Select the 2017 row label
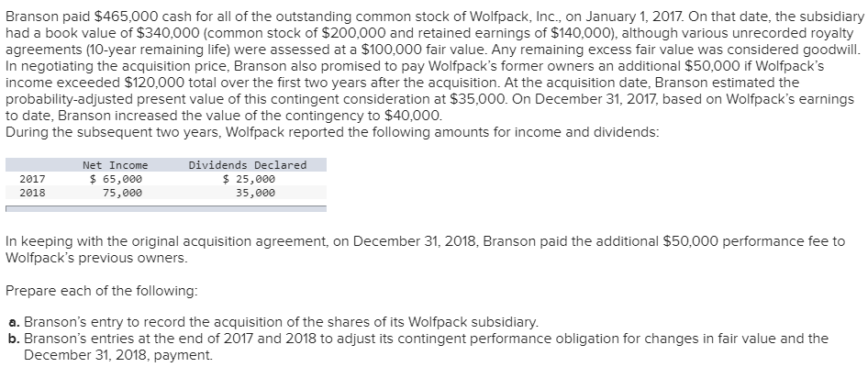The height and width of the screenshot is (367, 868). point(31,180)
